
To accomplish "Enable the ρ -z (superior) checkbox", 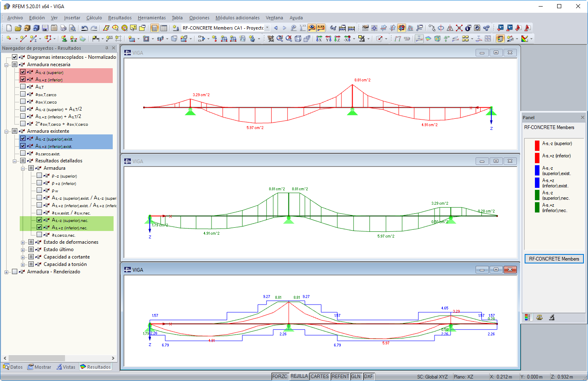I will pyautogui.click(x=39, y=175).
